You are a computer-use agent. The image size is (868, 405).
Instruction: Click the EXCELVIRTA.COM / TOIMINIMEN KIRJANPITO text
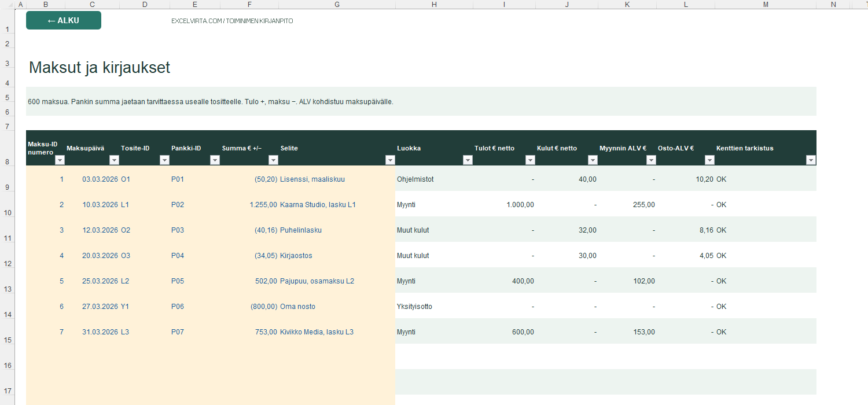click(x=232, y=21)
